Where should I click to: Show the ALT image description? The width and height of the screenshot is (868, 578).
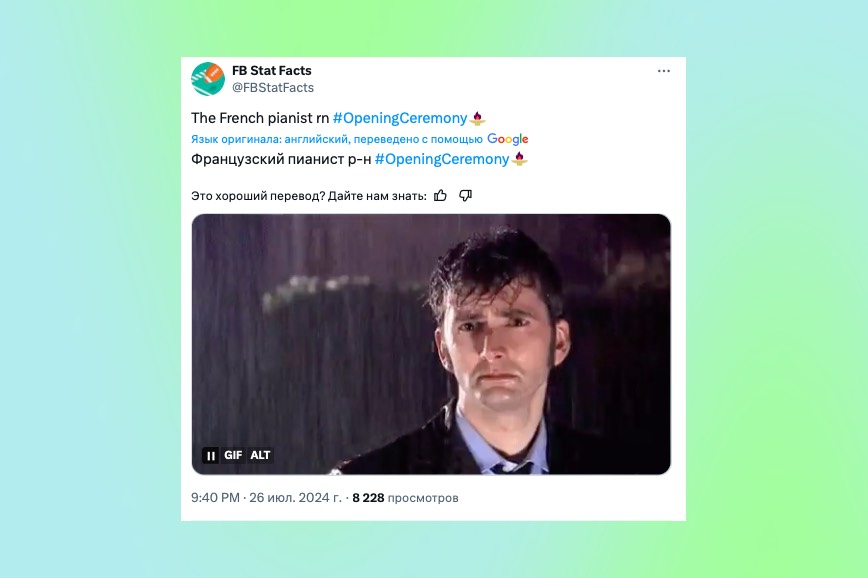(260, 455)
